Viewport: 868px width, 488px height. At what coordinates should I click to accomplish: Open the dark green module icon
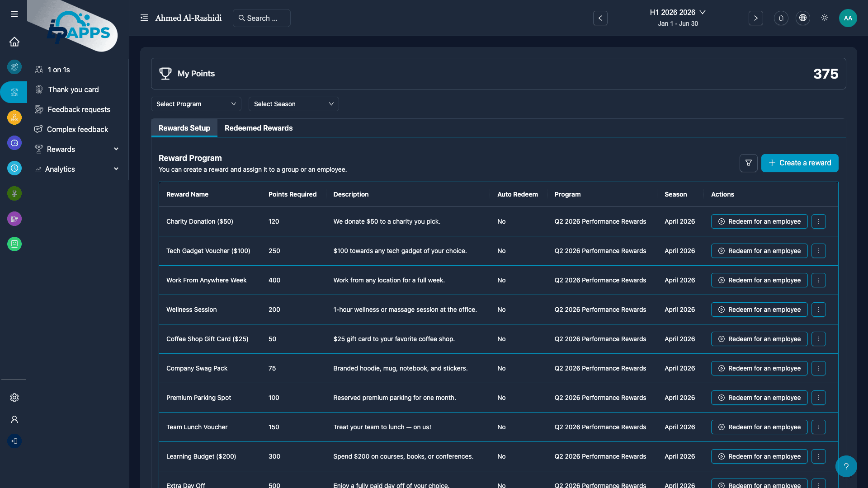click(14, 193)
